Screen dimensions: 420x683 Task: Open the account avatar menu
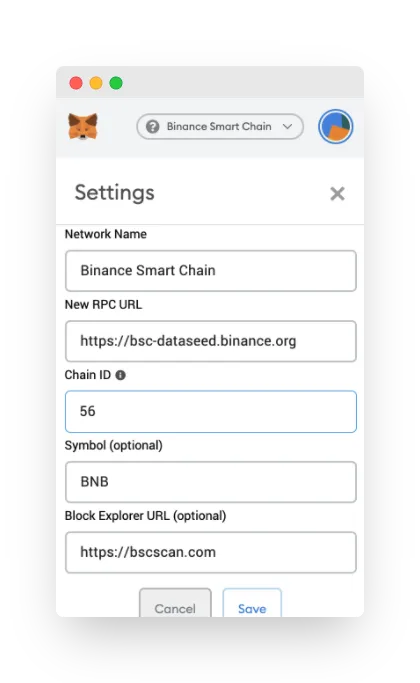tap(335, 126)
